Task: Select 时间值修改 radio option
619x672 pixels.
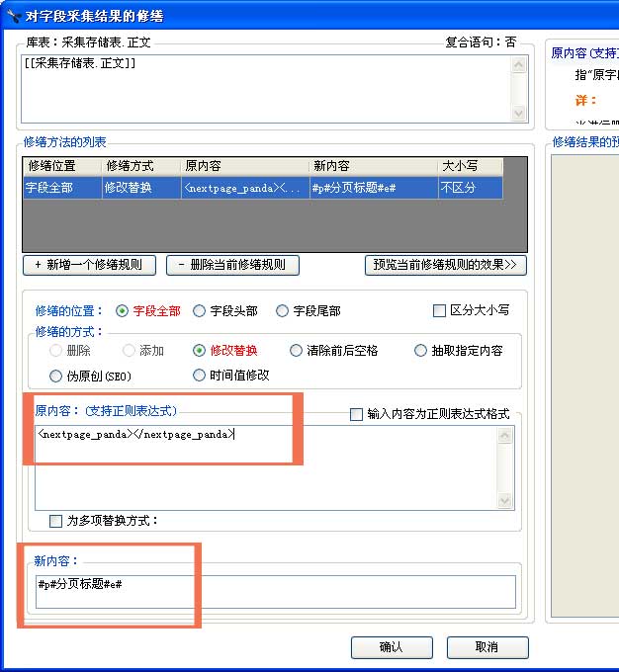Action: 200,376
